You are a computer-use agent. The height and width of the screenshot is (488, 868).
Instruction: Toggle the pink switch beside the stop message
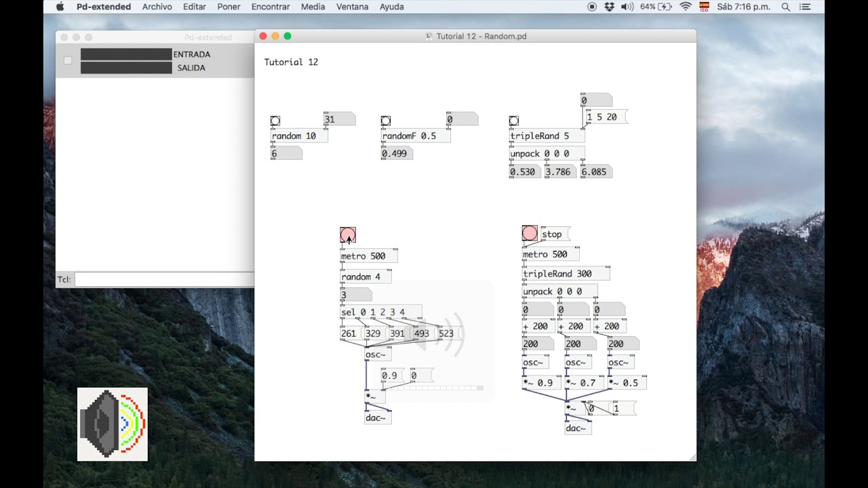(530, 234)
